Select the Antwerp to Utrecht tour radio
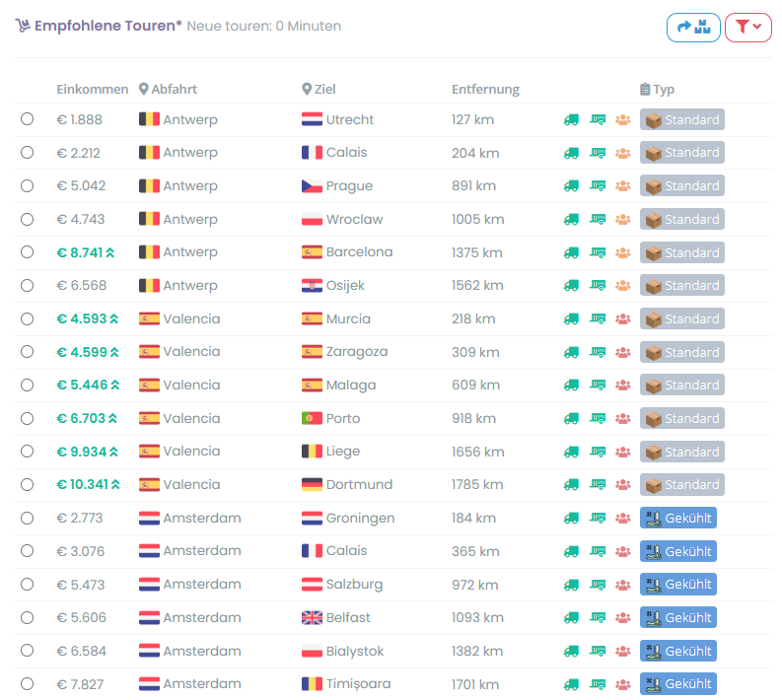Screen dimensions: 782x700 (28, 119)
